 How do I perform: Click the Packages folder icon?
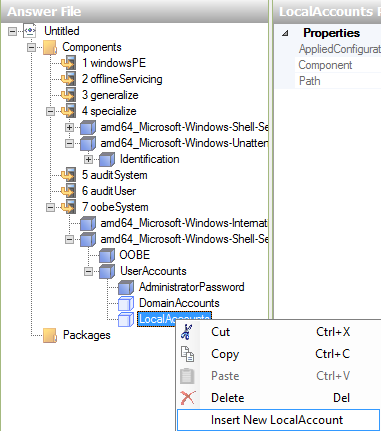click(50, 335)
